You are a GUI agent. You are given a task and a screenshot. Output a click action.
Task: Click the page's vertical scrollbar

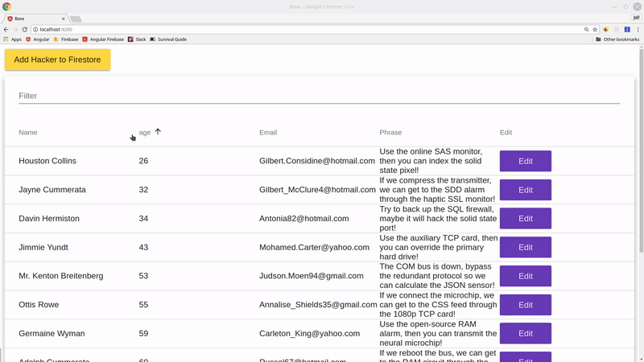pyautogui.click(x=641, y=161)
